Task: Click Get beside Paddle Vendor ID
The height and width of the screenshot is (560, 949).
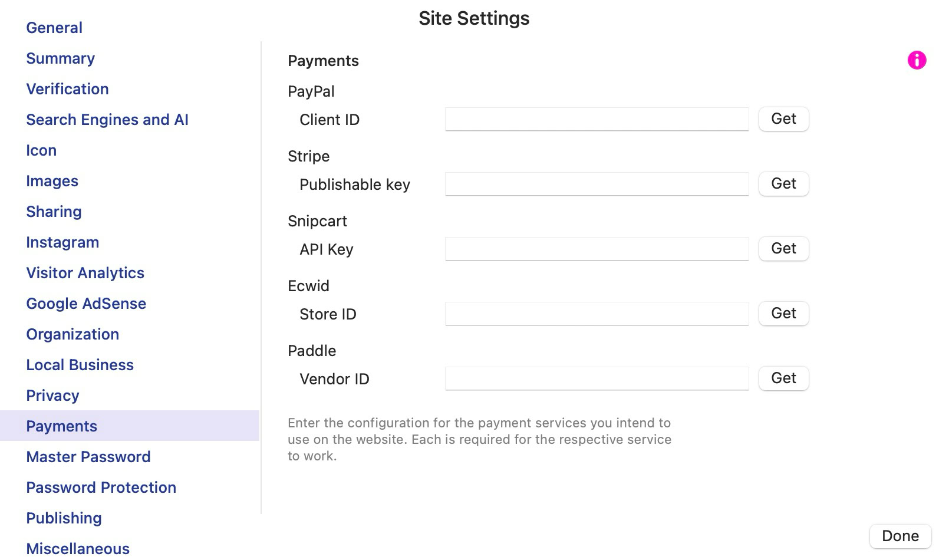Action: click(783, 378)
